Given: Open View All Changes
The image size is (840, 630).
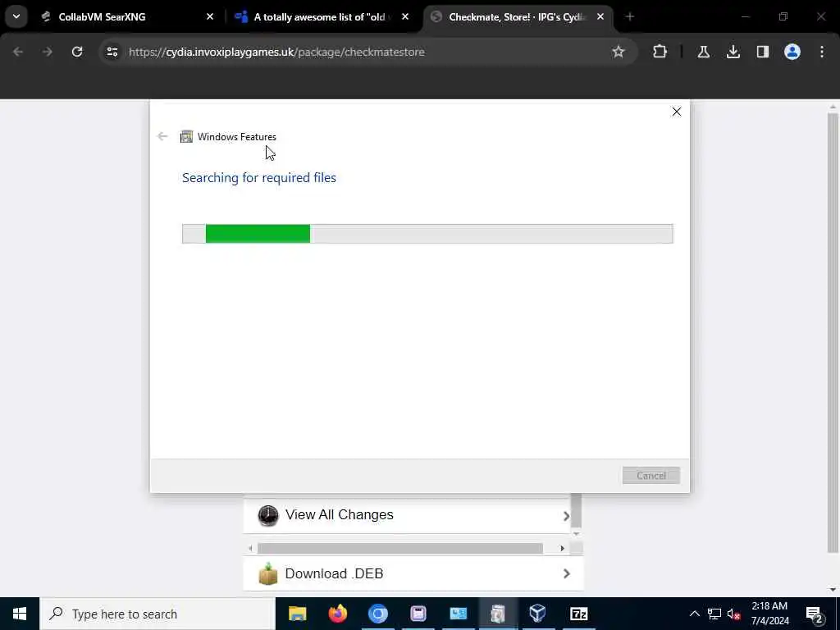Looking at the screenshot, I should 407,515.
